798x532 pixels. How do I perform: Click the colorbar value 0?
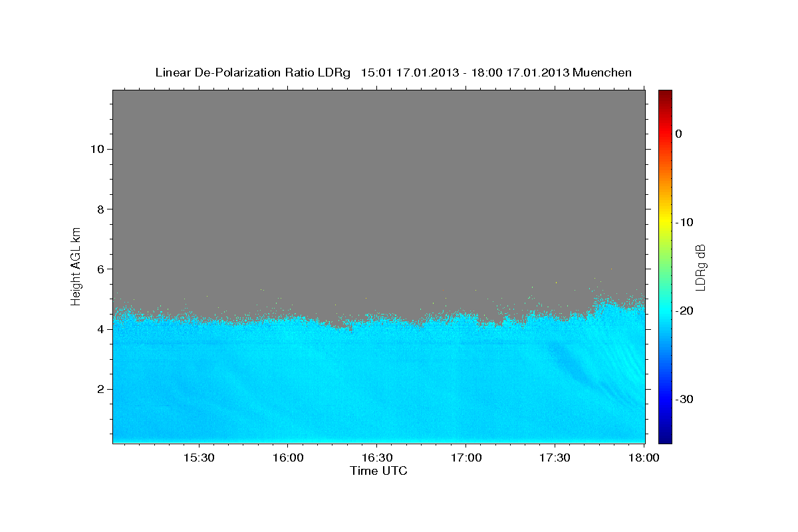click(678, 134)
